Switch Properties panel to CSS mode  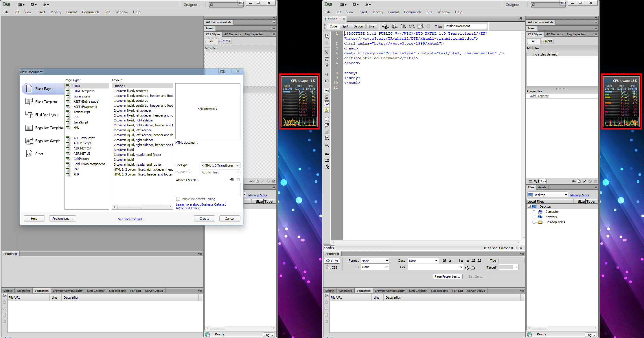pos(332,267)
